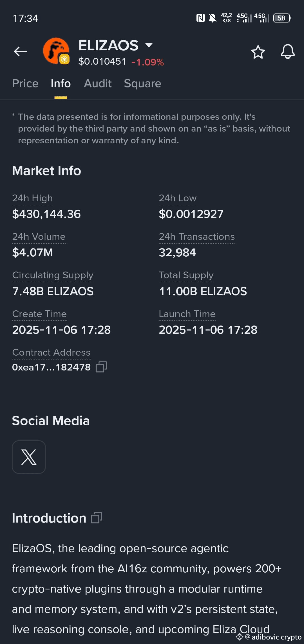Tap the 24h High label tooltip
Screen dimensions: 304x644
pos(32,198)
